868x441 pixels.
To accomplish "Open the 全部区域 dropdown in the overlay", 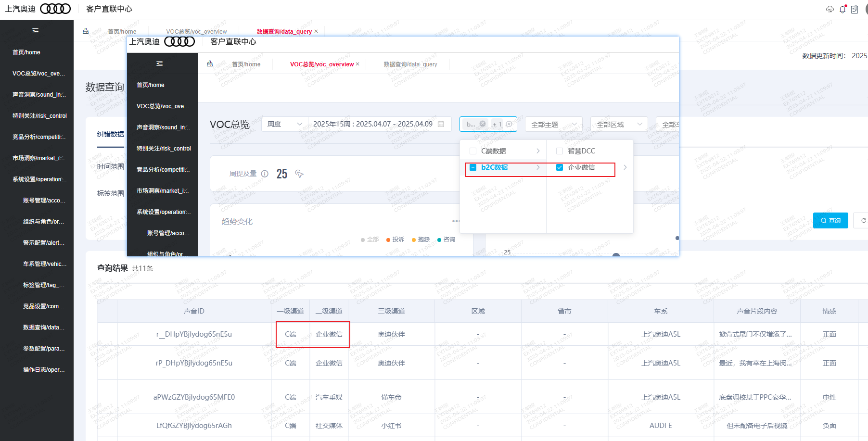I will pyautogui.click(x=619, y=124).
